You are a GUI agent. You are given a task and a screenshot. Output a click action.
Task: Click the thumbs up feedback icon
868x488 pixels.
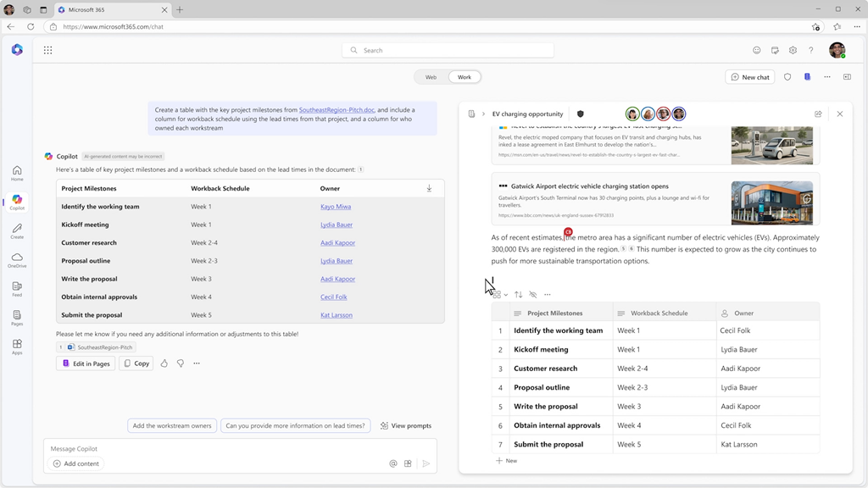pos(164,363)
